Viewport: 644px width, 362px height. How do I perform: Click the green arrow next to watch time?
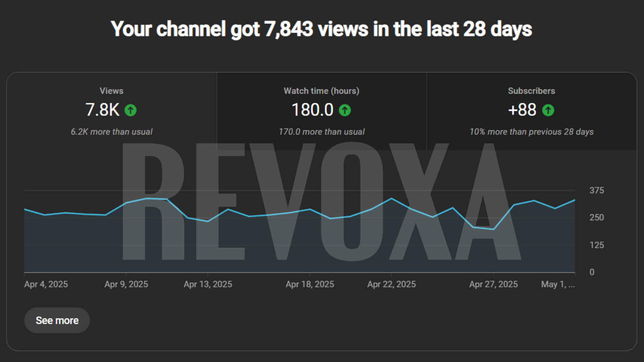pos(344,110)
